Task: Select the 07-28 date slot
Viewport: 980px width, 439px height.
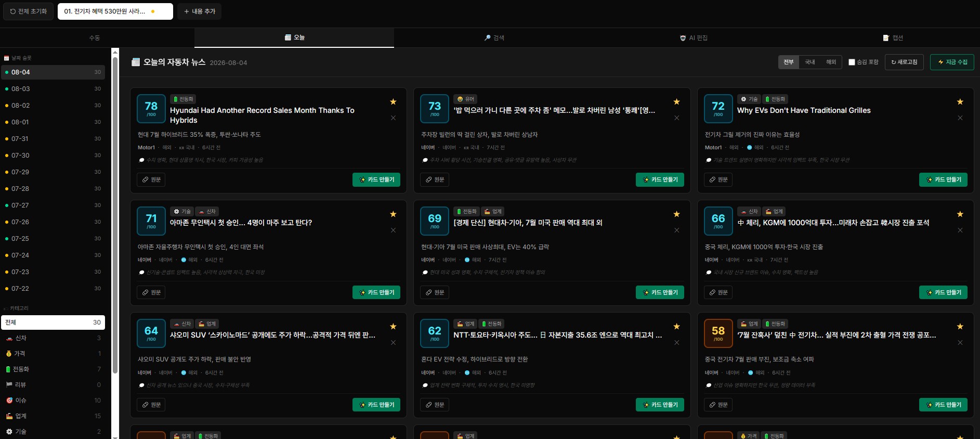Action: point(53,189)
